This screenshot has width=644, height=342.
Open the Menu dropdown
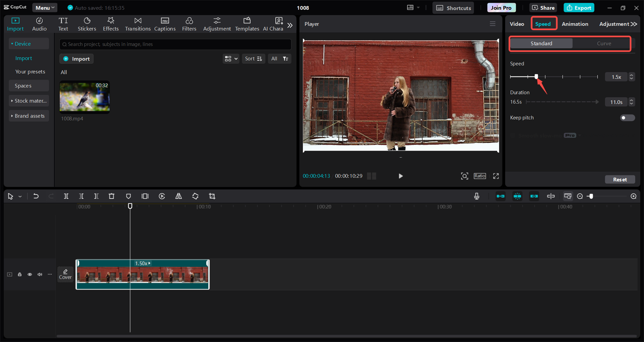[x=45, y=8]
